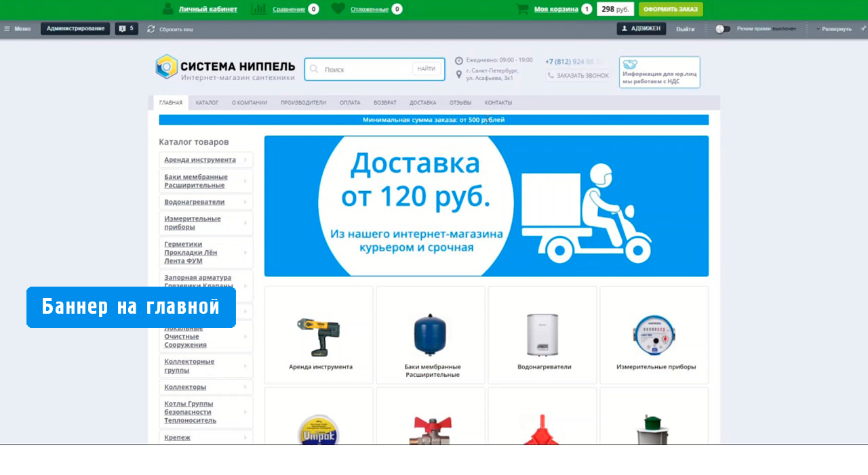Open the Отложенные link
868x475 pixels.
click(x=370, y=9)
